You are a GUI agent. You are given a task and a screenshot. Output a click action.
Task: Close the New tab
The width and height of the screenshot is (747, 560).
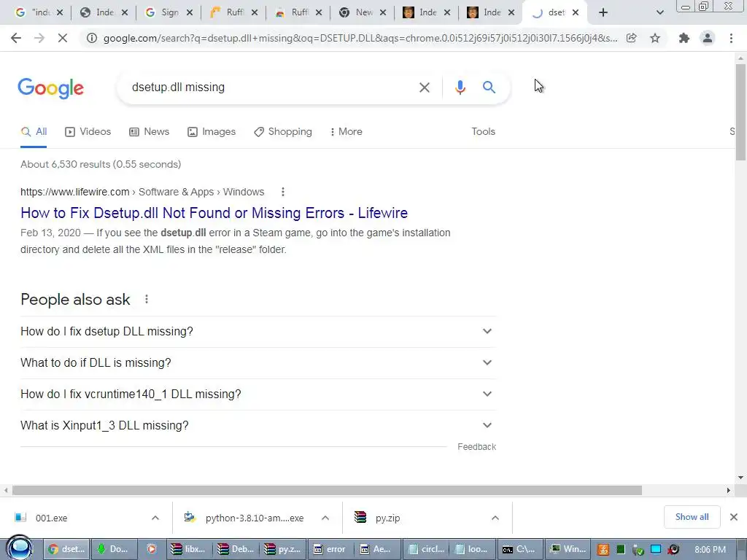click(382, 13)
